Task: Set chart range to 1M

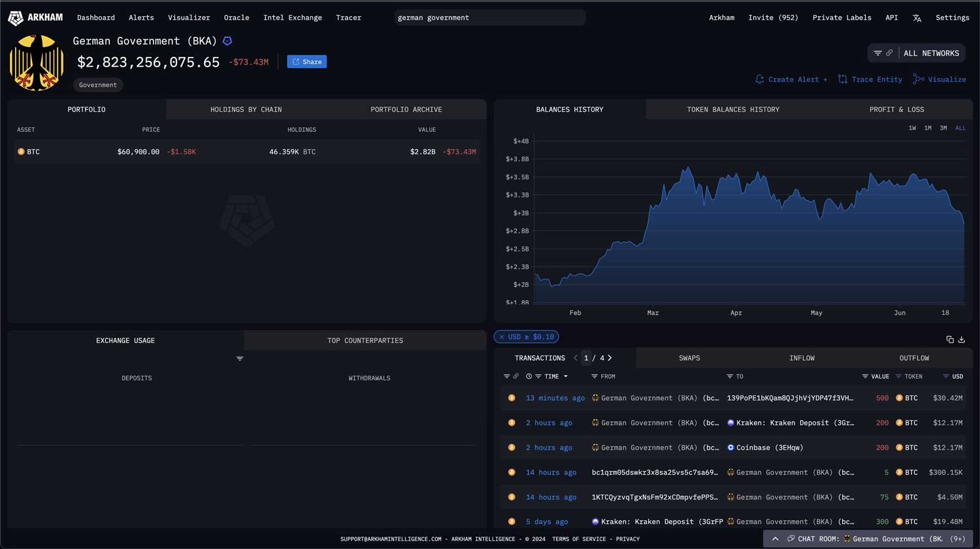Action: pos(928,128)
